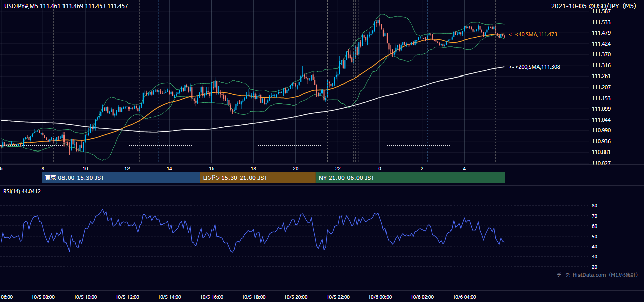Screen dimensions: 644x302
Task: Click the 10/5 12:00 time label
Action: point(127,297)
